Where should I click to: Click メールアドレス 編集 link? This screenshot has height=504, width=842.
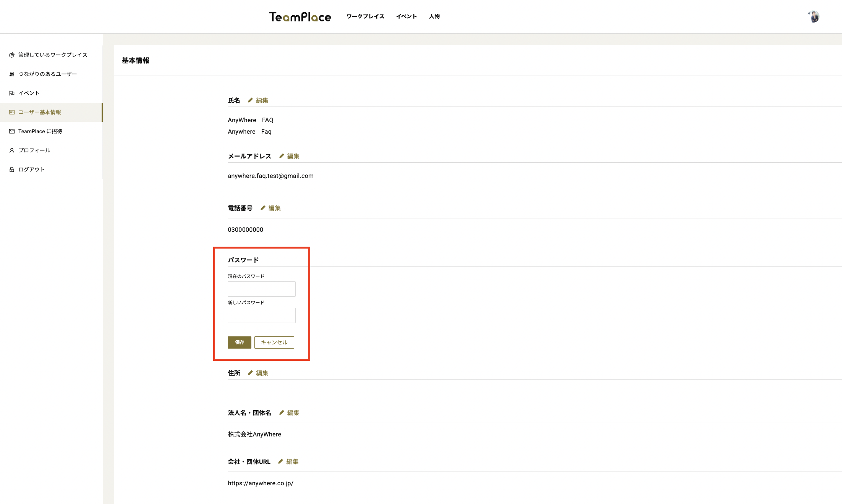(x=289, y=156)
